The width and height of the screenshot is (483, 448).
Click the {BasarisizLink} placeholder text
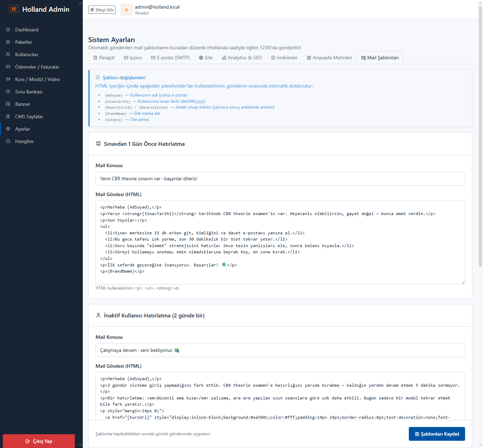(x=154, y=108)
